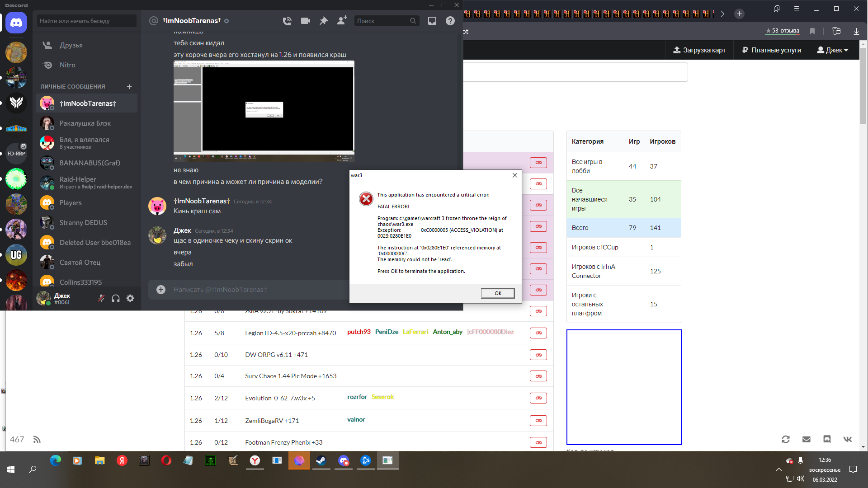Open the crash screenshot thumbnail in chat

[x=264, y=111]
